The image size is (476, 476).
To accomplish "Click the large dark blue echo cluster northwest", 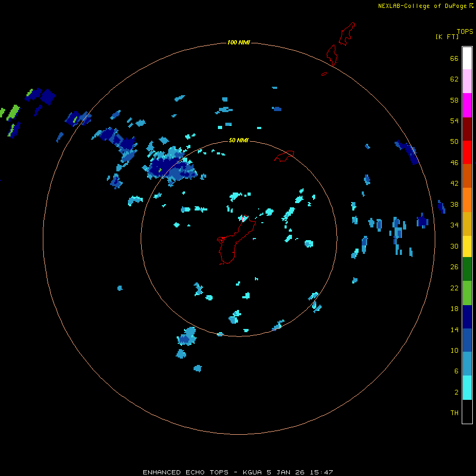I will coord(170,168).
